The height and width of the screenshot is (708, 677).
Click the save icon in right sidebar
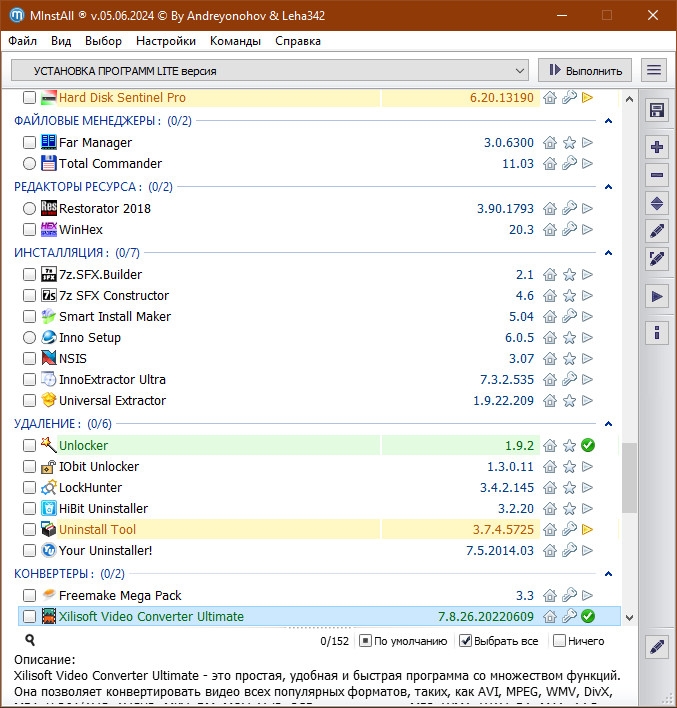point(657,110)
